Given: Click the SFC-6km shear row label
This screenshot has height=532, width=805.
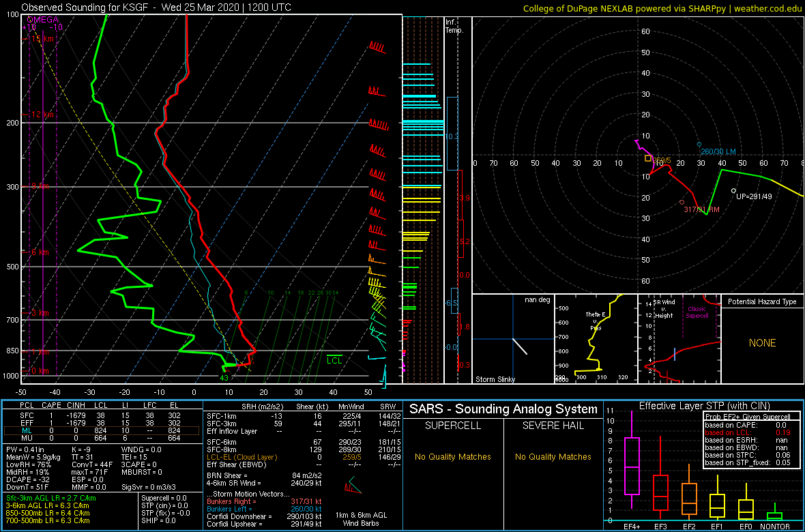Looking at the screenshot, I should coord(222,441).
